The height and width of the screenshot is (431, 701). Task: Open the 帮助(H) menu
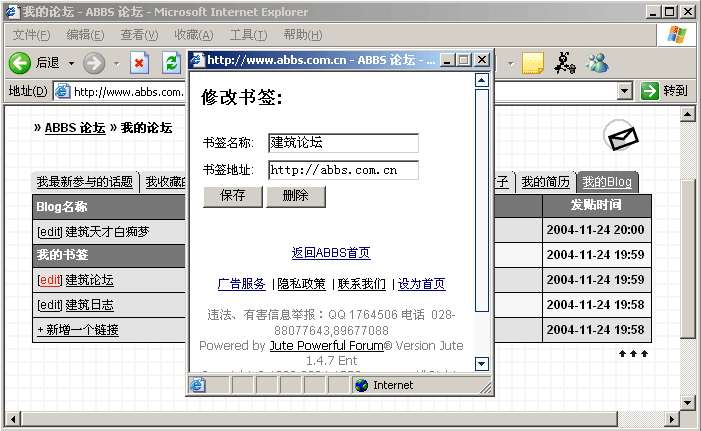coord(303,35)
